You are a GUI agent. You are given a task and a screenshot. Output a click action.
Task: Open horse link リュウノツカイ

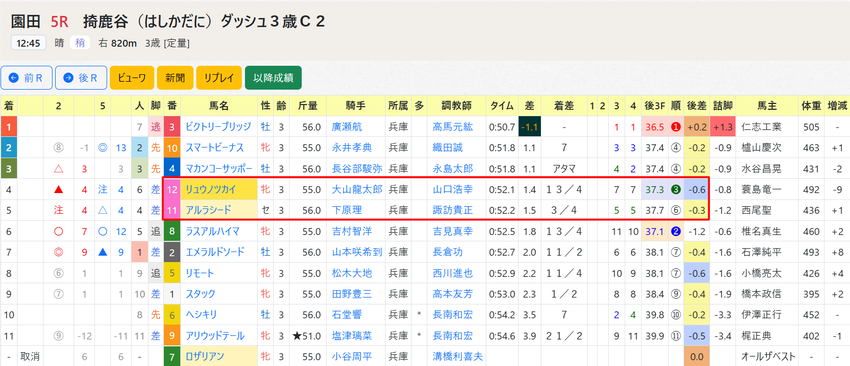point(210,190)
